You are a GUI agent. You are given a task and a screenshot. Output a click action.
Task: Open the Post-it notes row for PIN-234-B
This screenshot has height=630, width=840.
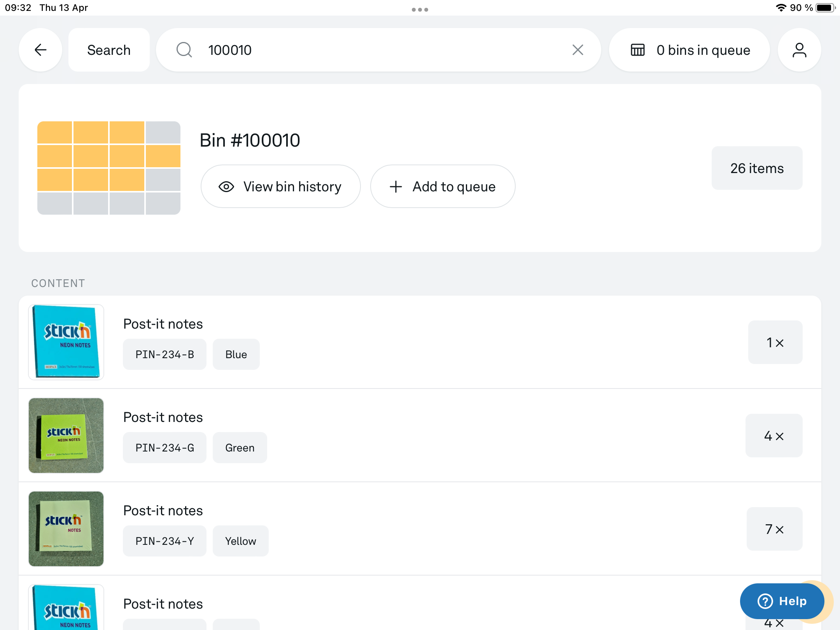coord(420,342)
